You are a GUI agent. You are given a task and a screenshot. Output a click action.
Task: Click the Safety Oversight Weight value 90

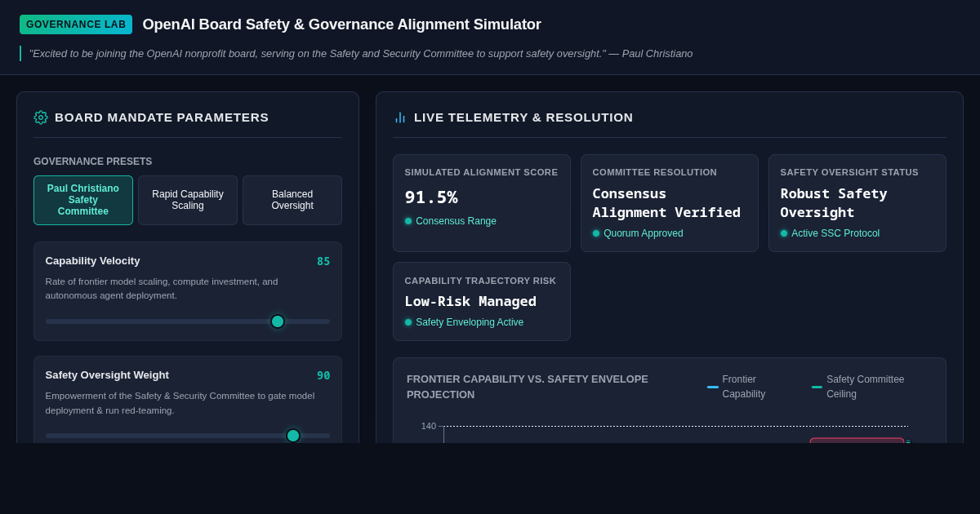[x=323, y=375]
